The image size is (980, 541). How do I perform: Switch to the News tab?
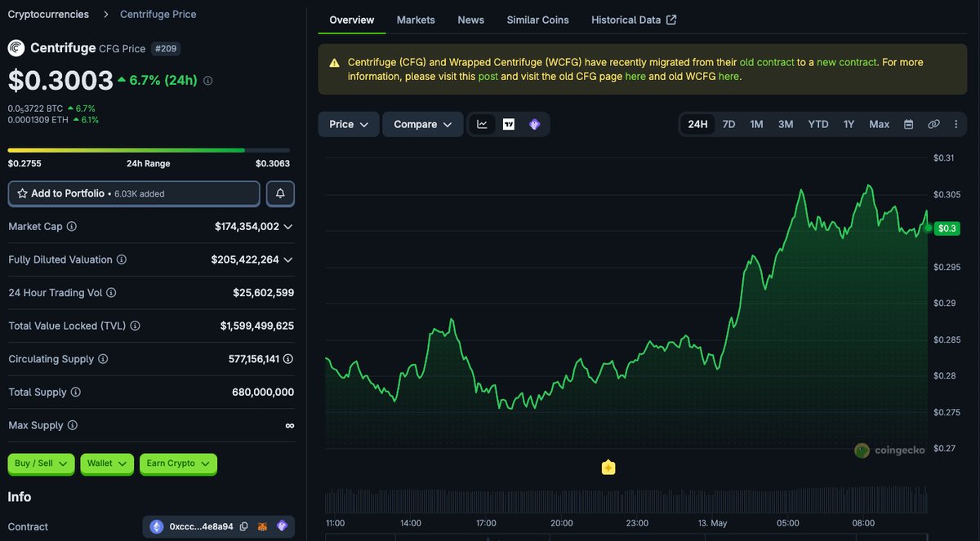pos(470,20)
